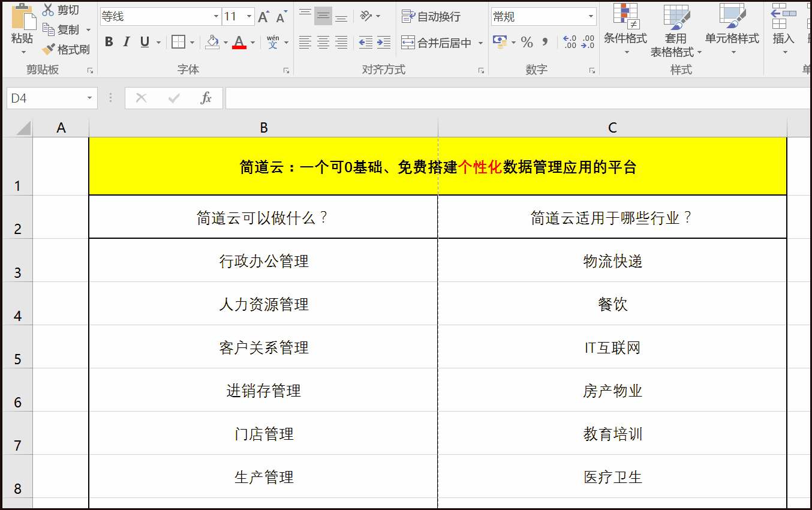
Task: Click the accounting currency format icon
Action: pyautogui.click(x=500, y=42)
